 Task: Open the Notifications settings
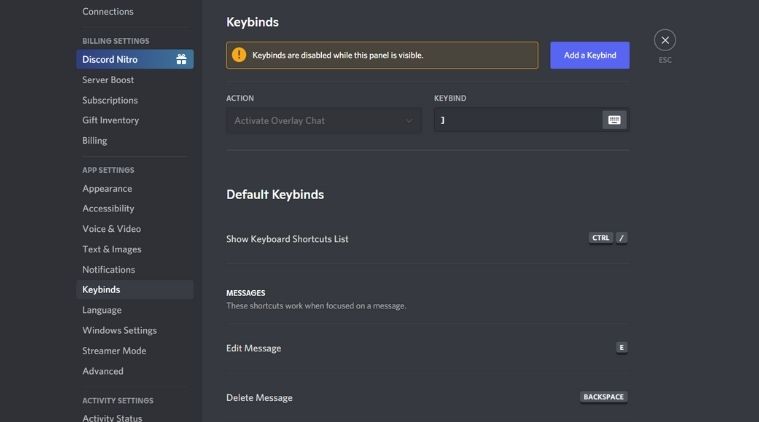108,270
